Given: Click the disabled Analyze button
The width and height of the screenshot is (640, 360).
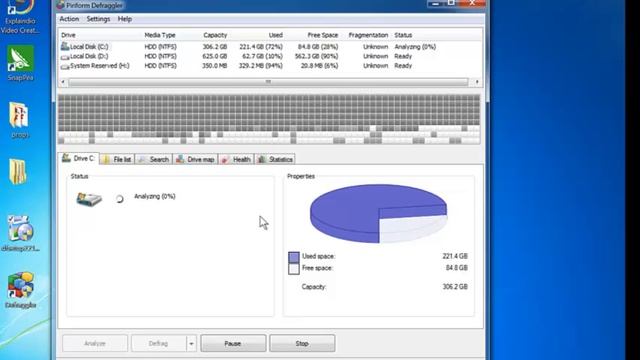Looking at the screenshot, I should click(95, 343).
